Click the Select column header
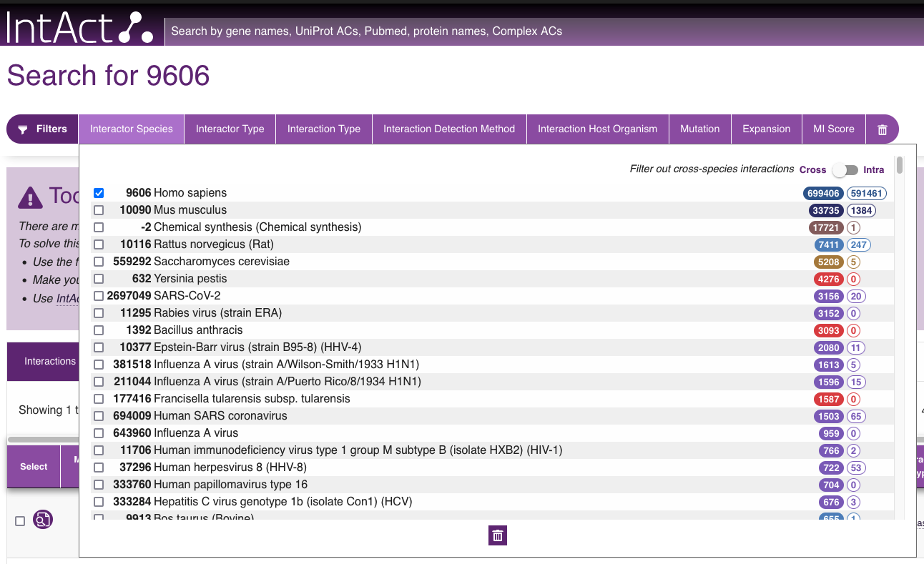 (x=34, y=467)
